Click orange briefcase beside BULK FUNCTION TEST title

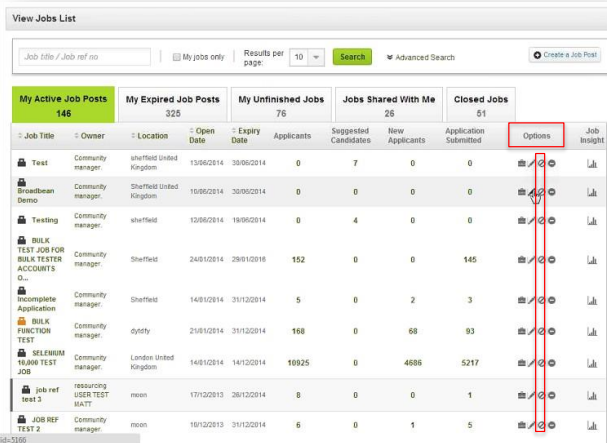(x=22, y=321)
